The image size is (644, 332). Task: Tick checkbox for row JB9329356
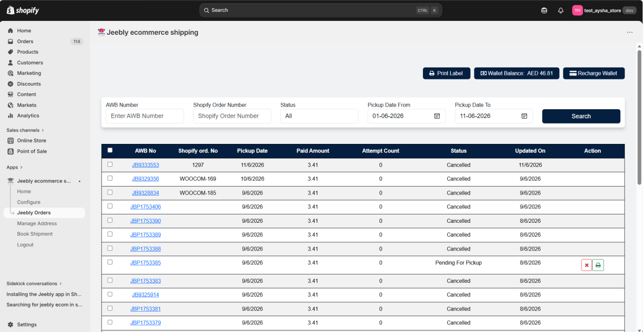(110, 178)
